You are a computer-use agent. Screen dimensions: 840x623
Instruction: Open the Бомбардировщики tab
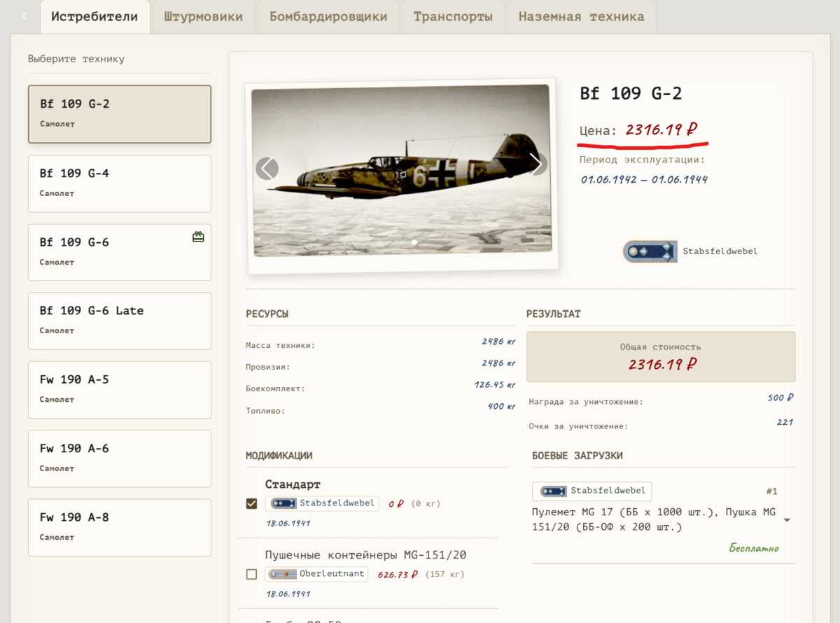(x=328, y=17)
